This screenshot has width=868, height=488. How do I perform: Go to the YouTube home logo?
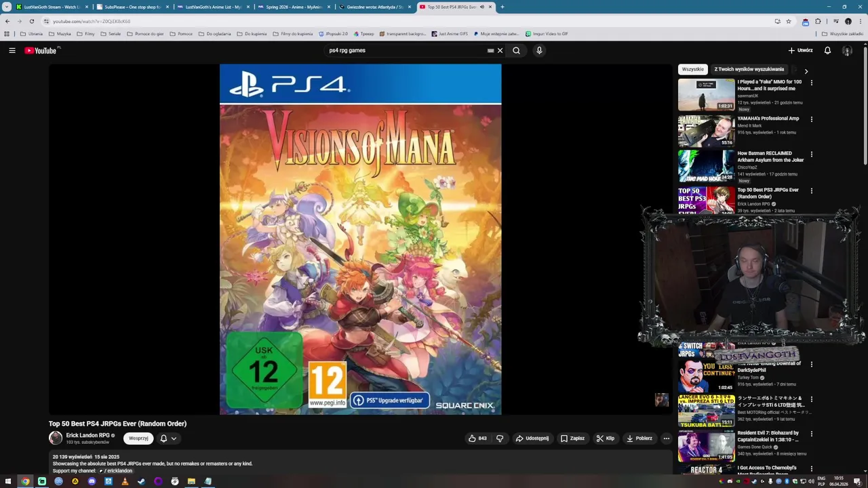point(41,50)
